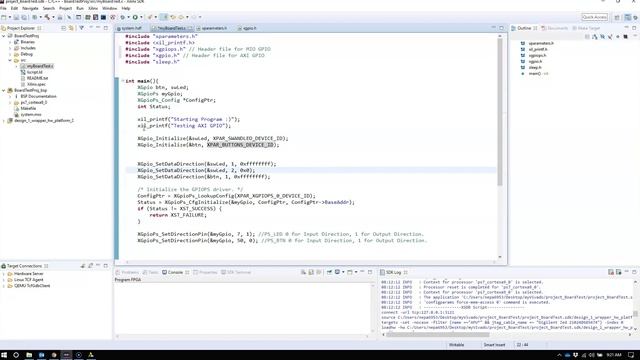Screen dimensions: 640x360
Task: Click the Clear Log icon in SDK Log
Action: [x=611, y=272]
